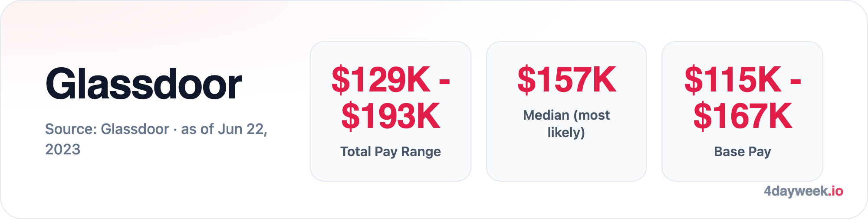Click the Jun 22, 2023 date text
Viewport: 868px width, 219px height.
(x=156, y=139)
